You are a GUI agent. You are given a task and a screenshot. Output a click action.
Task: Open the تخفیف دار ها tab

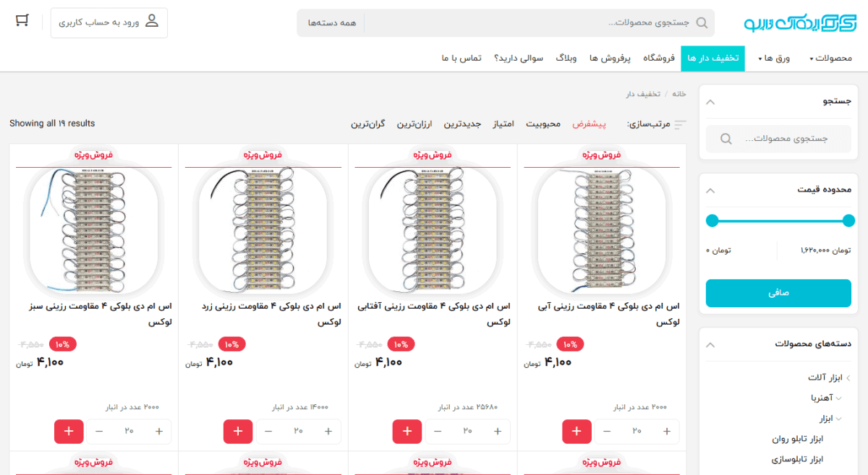pos(712,58)
